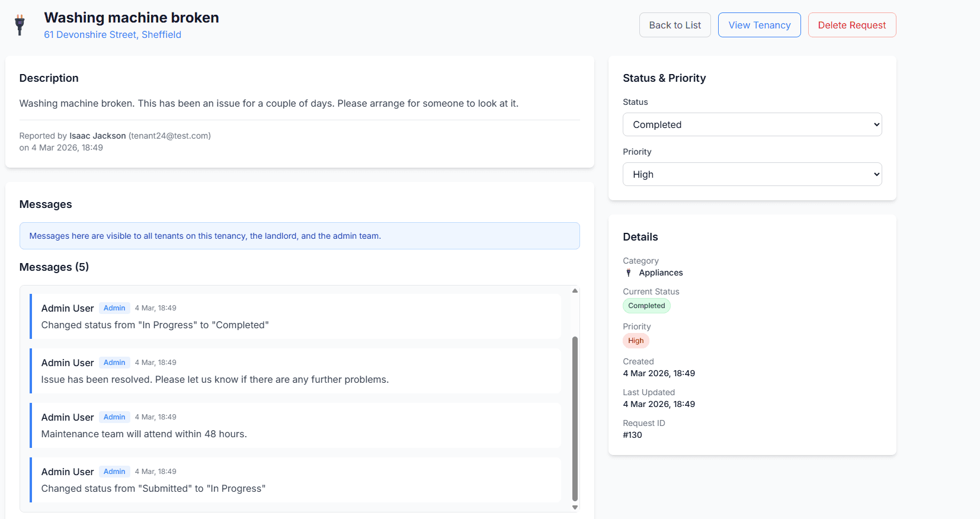Click the Status & Priority heading
This screenshot has width=980, height=519.
tap(664, 78)
